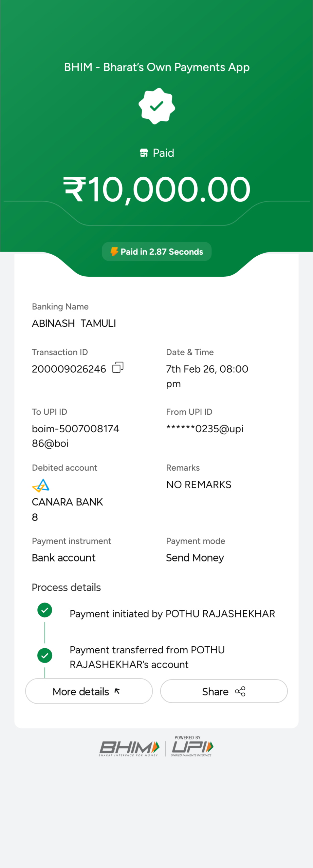Image resolution: width=313 pixels, height=868 pixels.
Task: Copy the transaction ID using copy icon
Action: pos(118,367)
